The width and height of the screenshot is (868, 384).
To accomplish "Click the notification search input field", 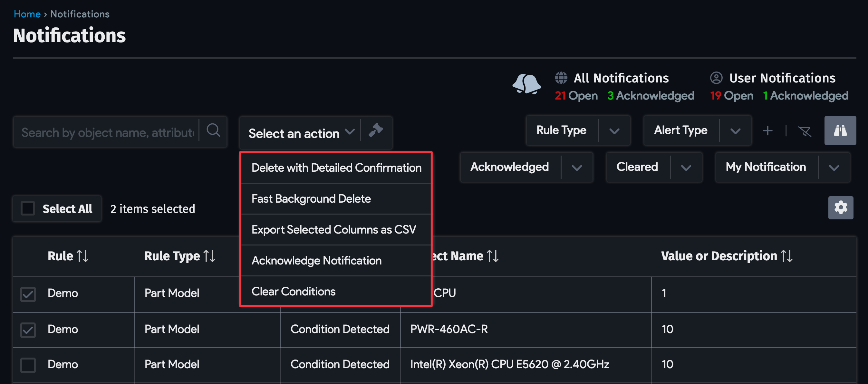I will point(107,132).
